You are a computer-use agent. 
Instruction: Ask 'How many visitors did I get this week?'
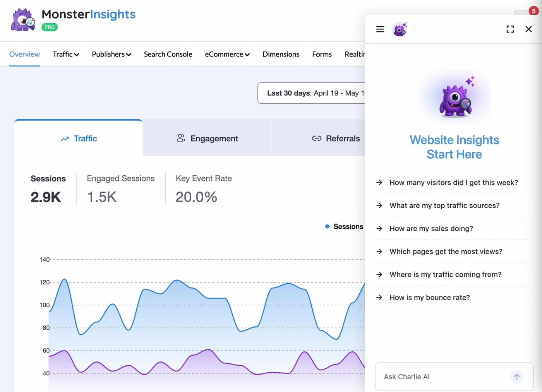coord(455,182)
